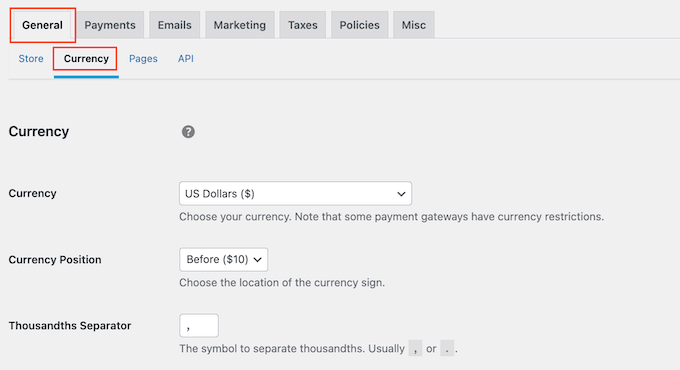
Task: Open the Before ($10) position dropdown
Action: (223, 259)
